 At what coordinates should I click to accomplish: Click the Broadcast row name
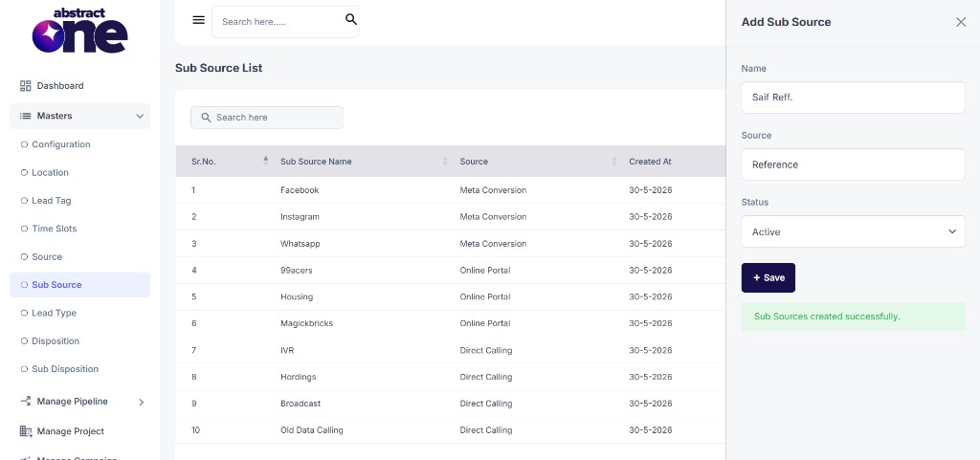(301, 404)
